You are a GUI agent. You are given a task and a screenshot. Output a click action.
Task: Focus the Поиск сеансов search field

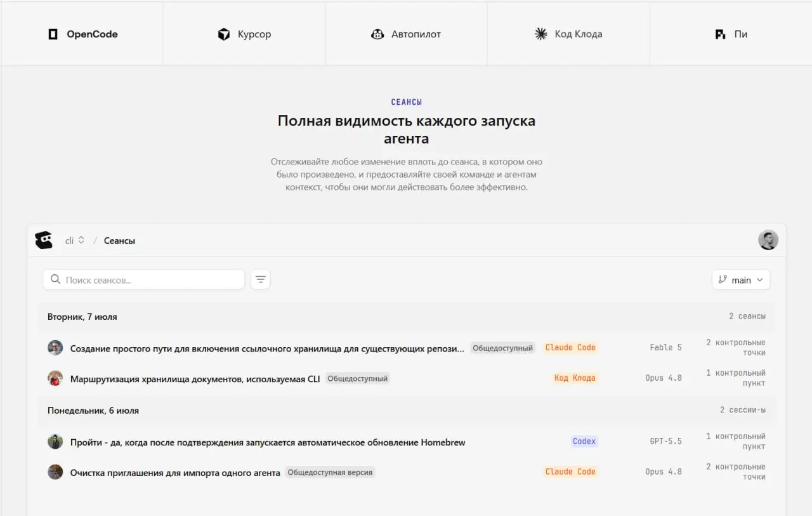144,279
